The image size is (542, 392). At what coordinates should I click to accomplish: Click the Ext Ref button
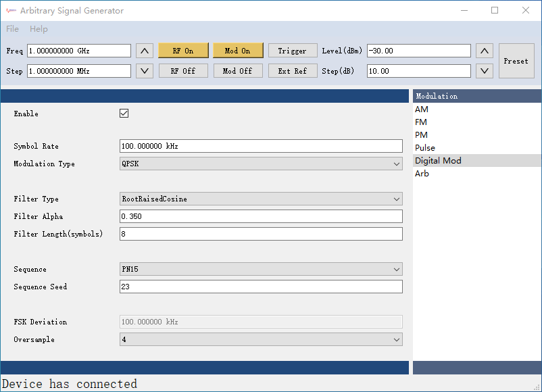pos(292,71)
